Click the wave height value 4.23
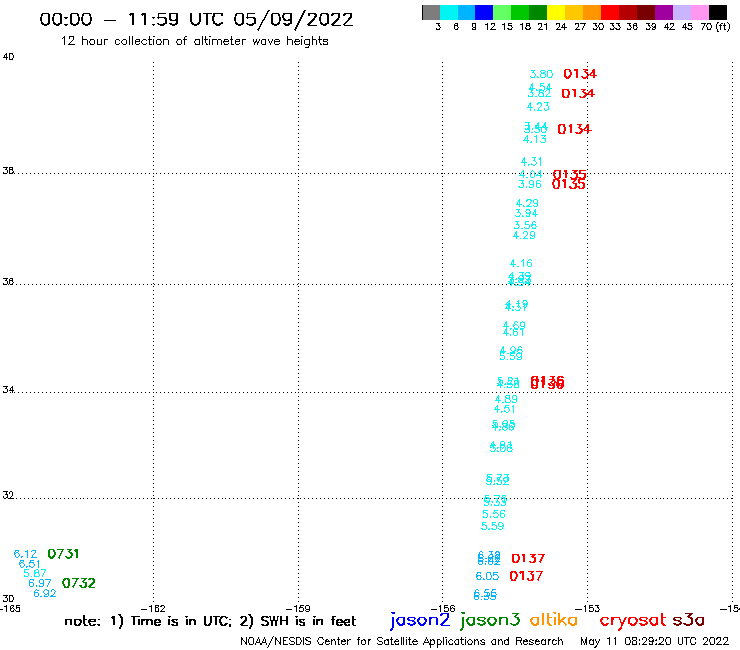The width and height of the screenshot is (740, 650). (538, 107)
